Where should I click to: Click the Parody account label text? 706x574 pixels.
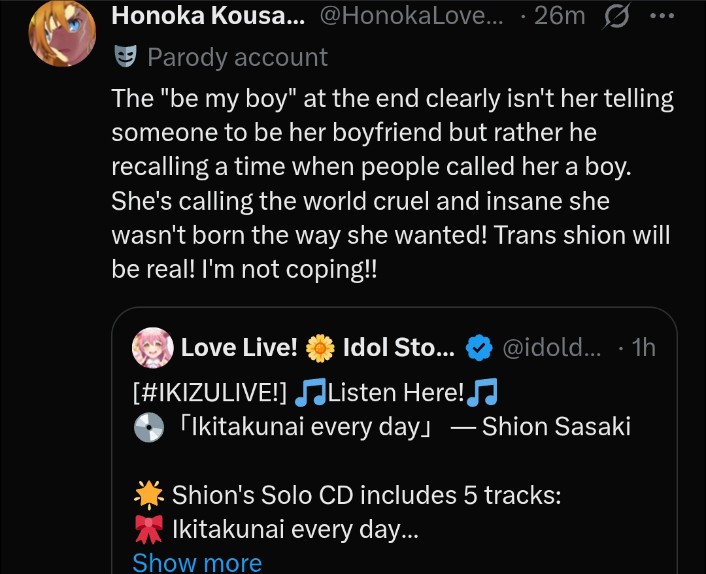click(237, 57)
